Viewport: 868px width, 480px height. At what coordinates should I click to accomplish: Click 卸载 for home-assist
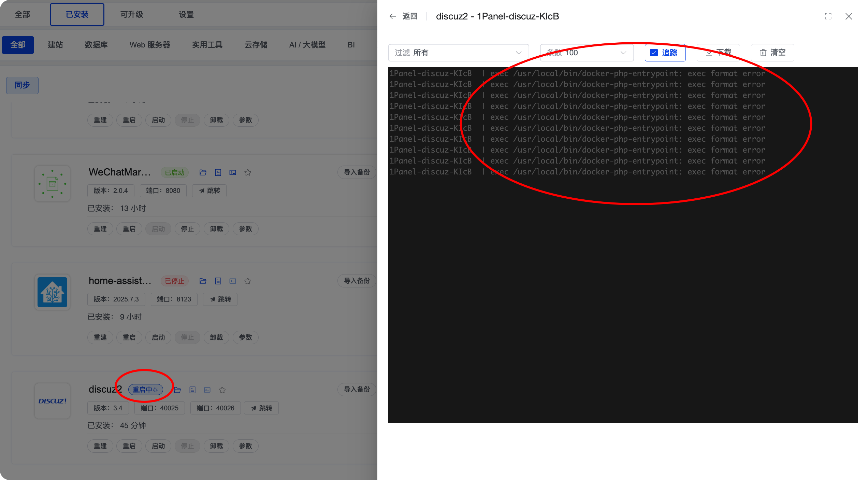216,337
